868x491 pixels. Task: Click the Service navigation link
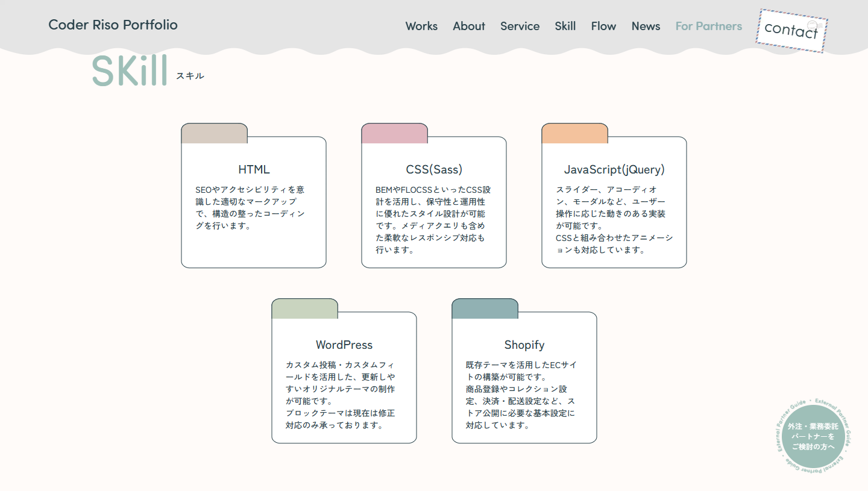pyautogui.click(x=520, y=26)
